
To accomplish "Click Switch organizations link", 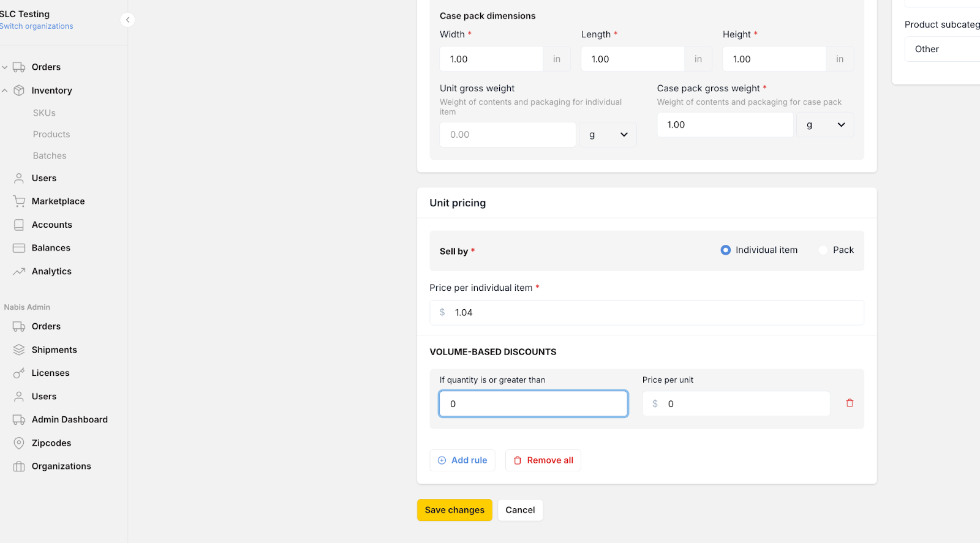I will tap(37, 26).
